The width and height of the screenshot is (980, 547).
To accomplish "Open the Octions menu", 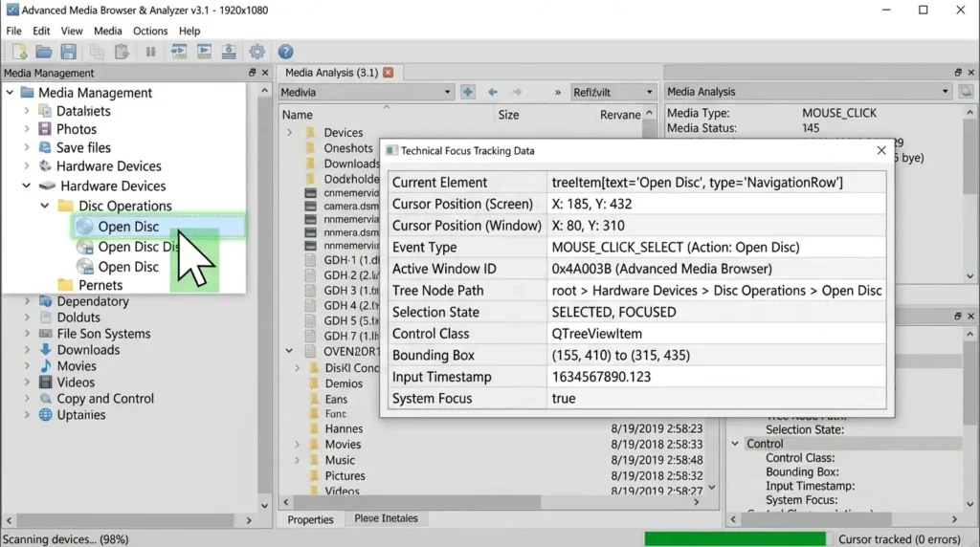I will pos(150,31).
